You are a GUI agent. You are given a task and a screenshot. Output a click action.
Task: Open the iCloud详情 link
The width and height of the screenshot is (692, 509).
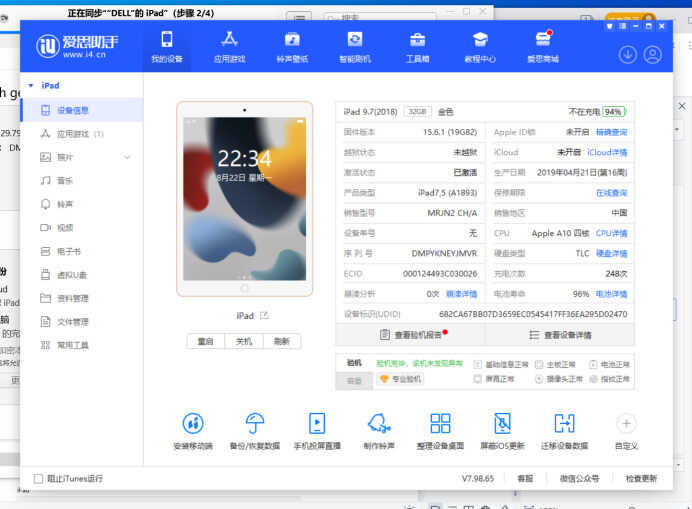pyautogui.click(x=606, y=152)
